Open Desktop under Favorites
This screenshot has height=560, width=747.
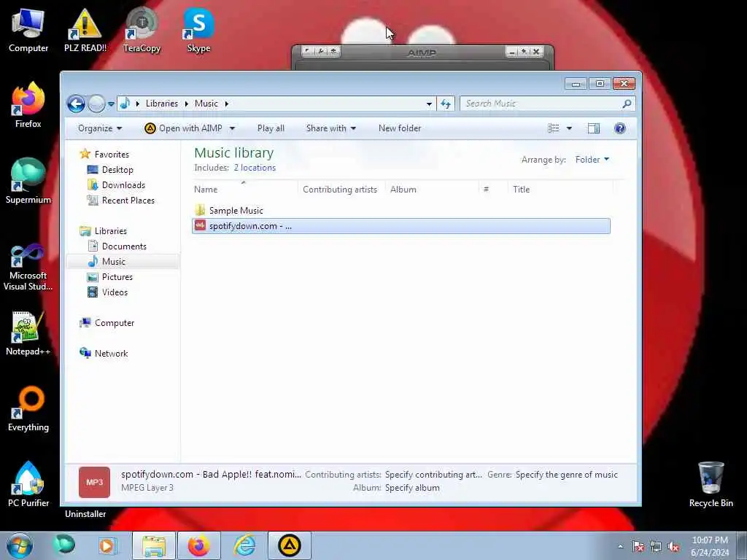[117, 169]
